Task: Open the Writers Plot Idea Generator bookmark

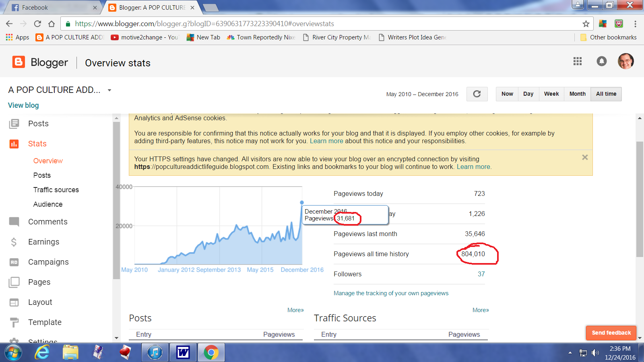Action: click(x=412, y=37)
